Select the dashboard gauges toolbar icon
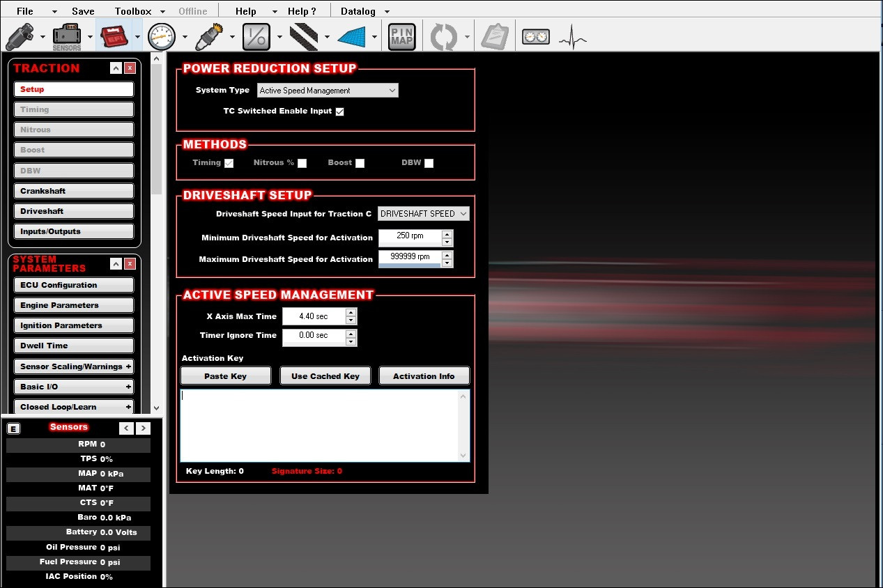The width and height of the screenshot is (883, 588). coord(535,35)
